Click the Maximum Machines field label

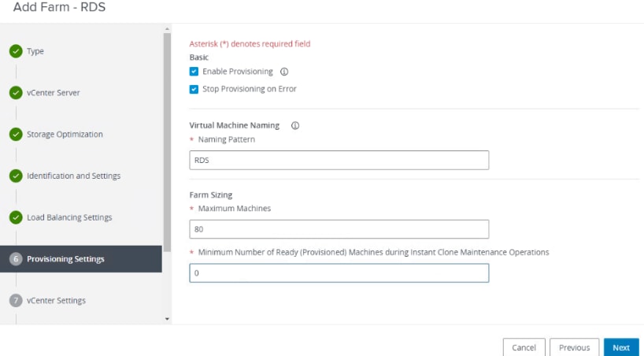tap(234, 209)
